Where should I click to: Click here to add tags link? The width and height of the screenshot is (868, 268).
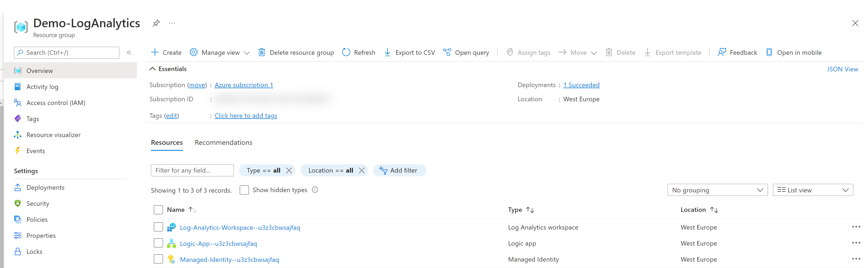coord(246,115)
